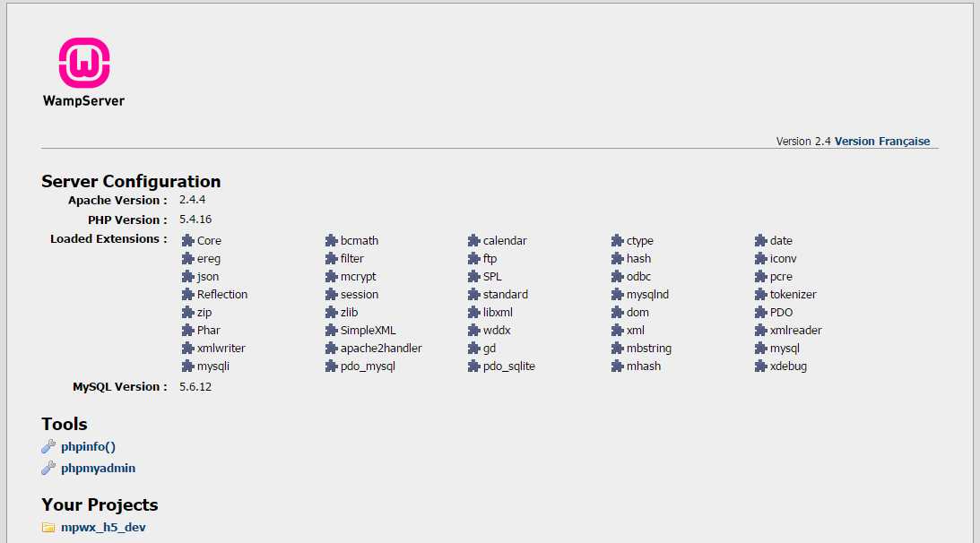Image resolution: width=980 pixels, height=543 pixels.
Task: Click the puzzle icon next to dom
Action: pyautogui.click(x=618, y=313)
